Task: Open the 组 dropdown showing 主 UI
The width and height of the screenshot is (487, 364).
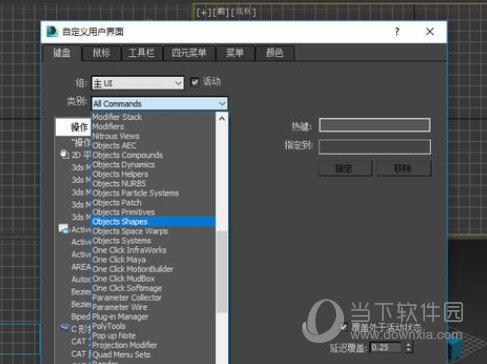Action: pos(138,83)
